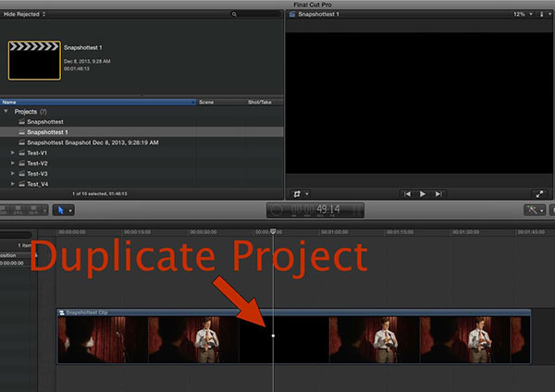Viewport: 555px width, 392px height.
Task: Select the Projects (7) group row
Action: coord(142,112)
